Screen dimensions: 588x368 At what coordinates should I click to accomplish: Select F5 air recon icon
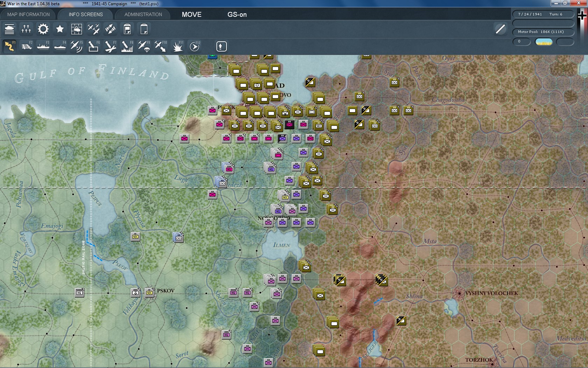pyautogui.click(x=77, y=46)
